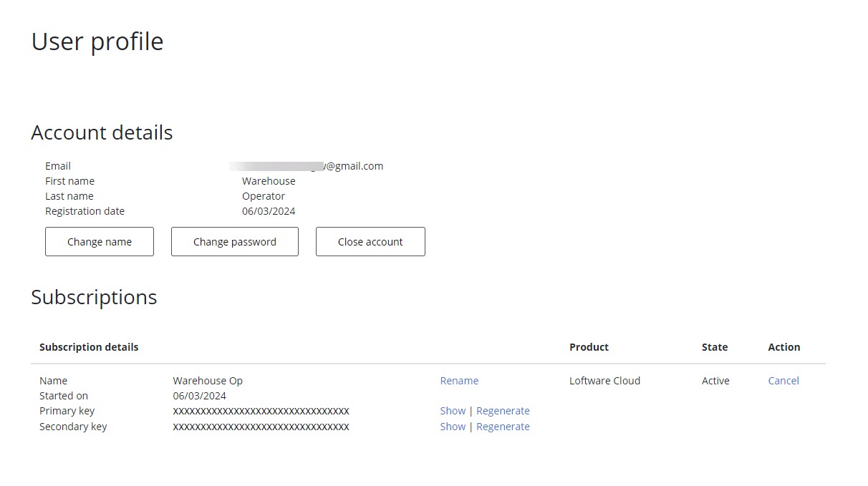Click the Loftware Cloud product name

pyautogui.click(x=604, y=381)
